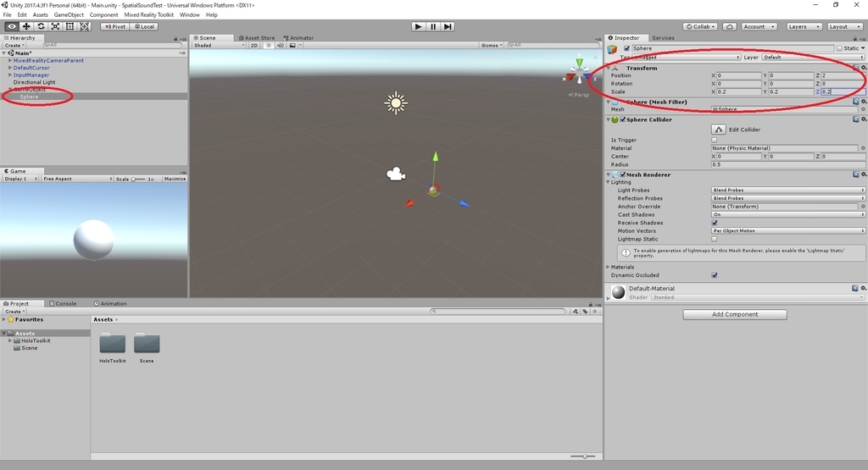This screenshot has height=470, width=868.
Task: Open the Layers dropdown
Action: (804, 26)
